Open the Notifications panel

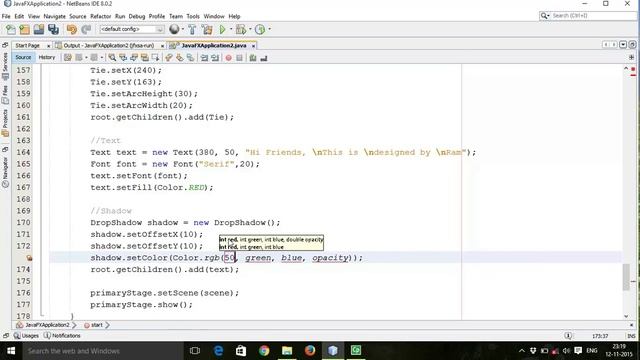62,336
